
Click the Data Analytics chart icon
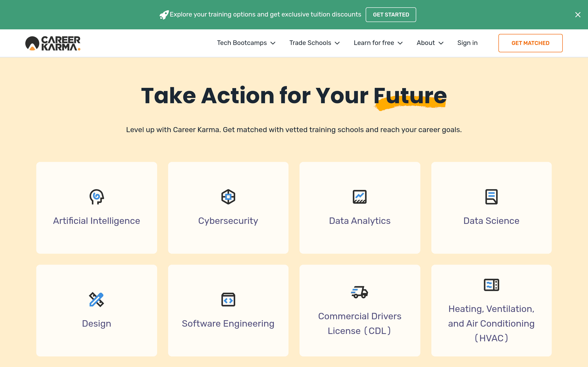360,197
